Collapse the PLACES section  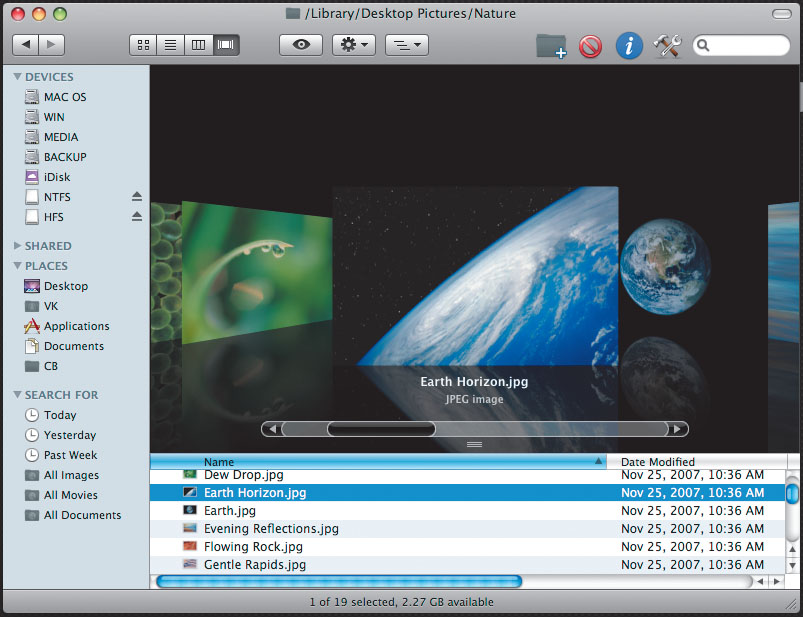pyautogui.click(x=17, y=266)
